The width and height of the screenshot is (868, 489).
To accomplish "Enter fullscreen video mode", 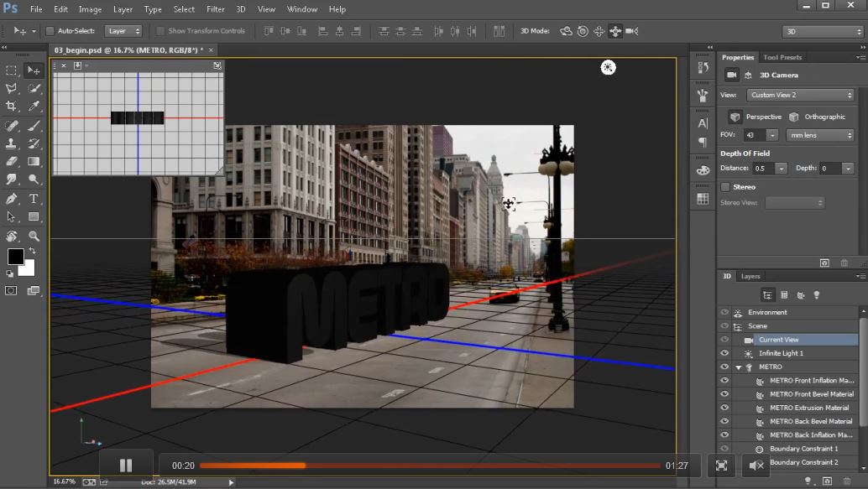I will pos(721,466).
